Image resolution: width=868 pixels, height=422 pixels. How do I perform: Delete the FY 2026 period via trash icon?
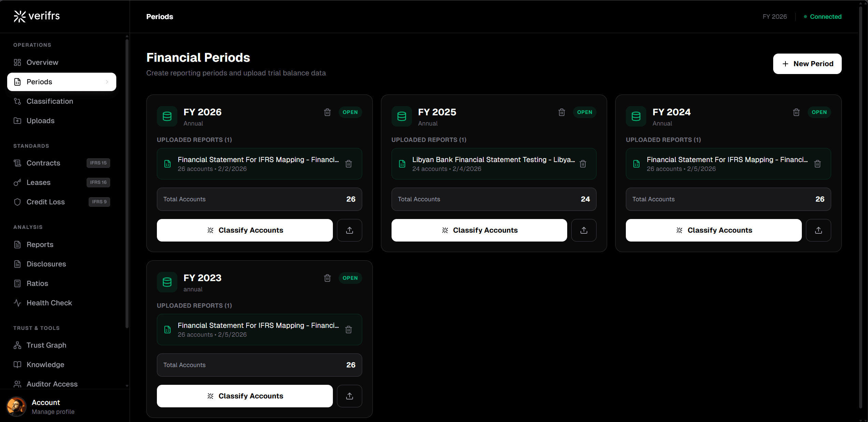coord(327,112)
